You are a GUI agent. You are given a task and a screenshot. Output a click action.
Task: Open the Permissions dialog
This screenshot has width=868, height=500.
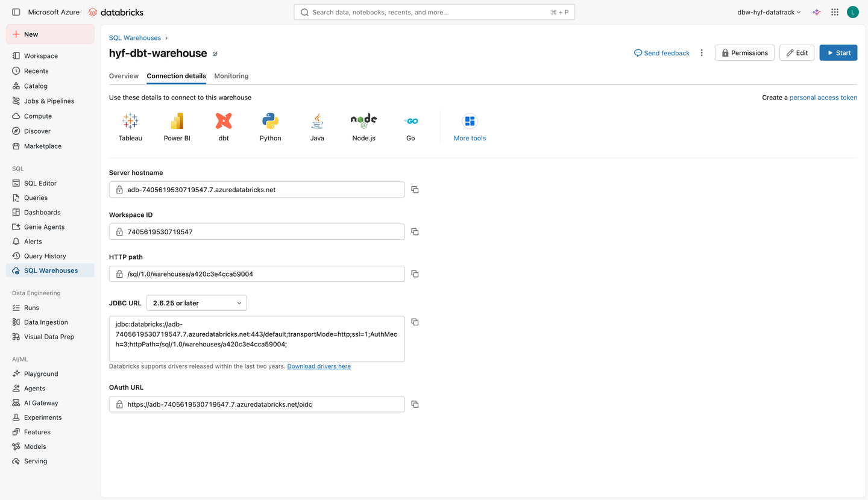(744, 53)
